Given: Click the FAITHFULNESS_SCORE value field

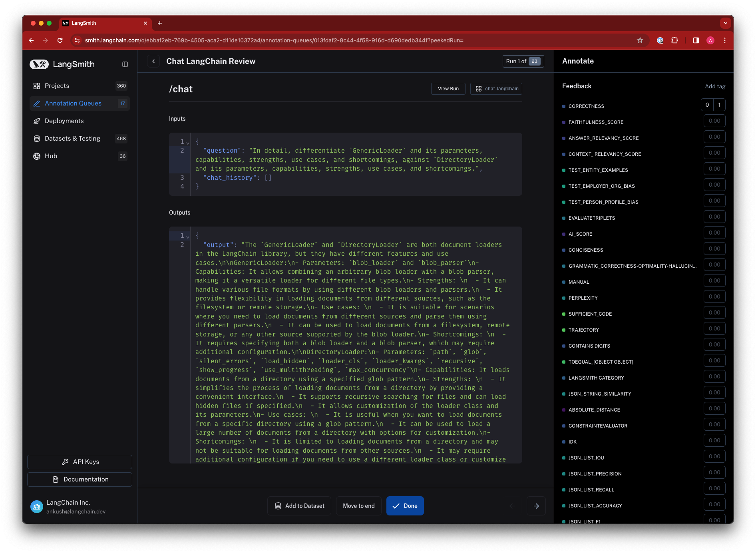Looking at the screenshot, I should click(x=714, y=121).
